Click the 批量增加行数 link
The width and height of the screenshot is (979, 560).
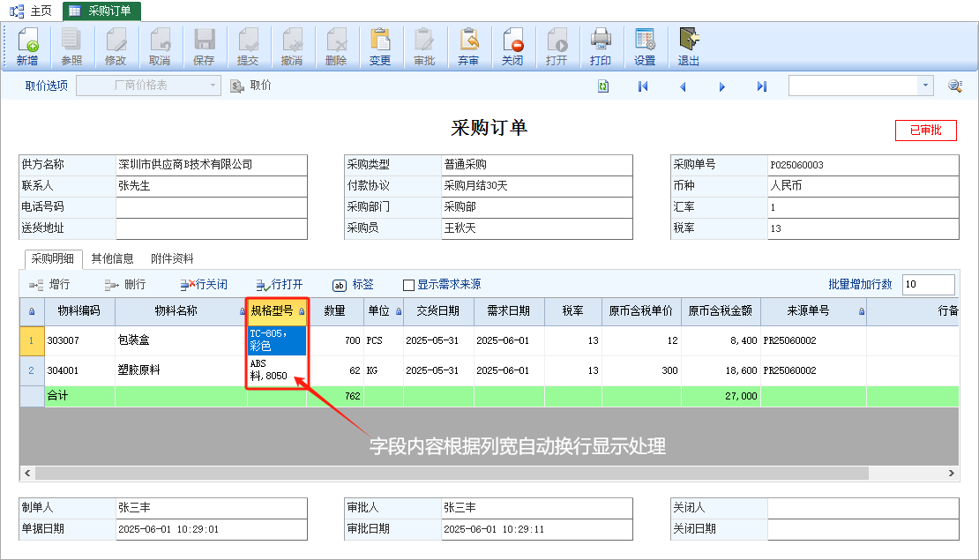pos(860,285)
